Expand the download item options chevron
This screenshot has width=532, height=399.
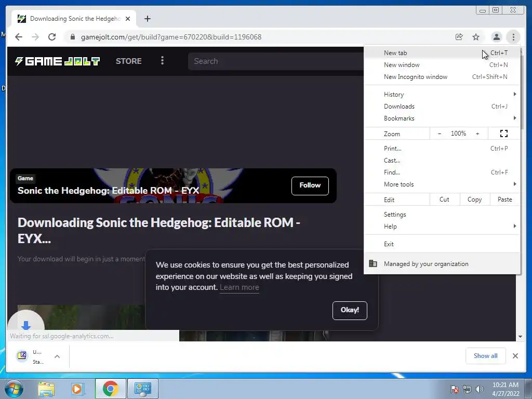coord(57,356)
